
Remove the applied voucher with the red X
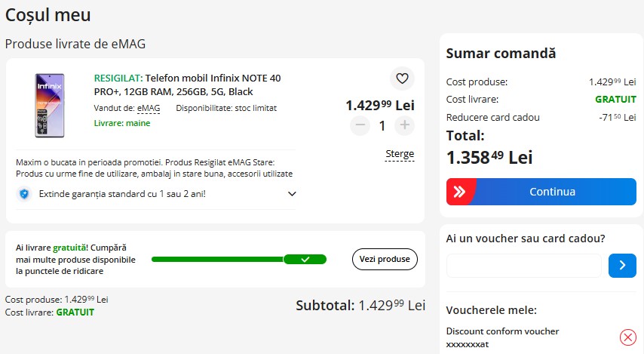pyautogui.click(x=627, y=337)
